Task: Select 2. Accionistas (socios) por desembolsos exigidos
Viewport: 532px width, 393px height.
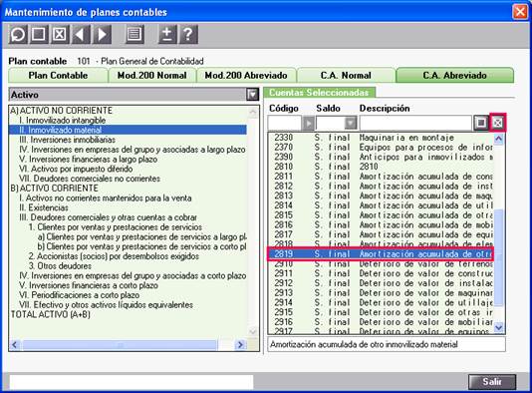Action: tap(114, 256)
